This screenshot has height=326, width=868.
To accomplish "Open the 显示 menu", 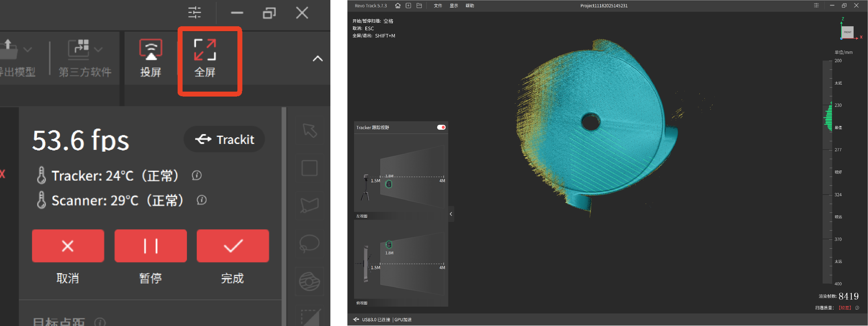I will pyautogui.click(x=454, y=6).
